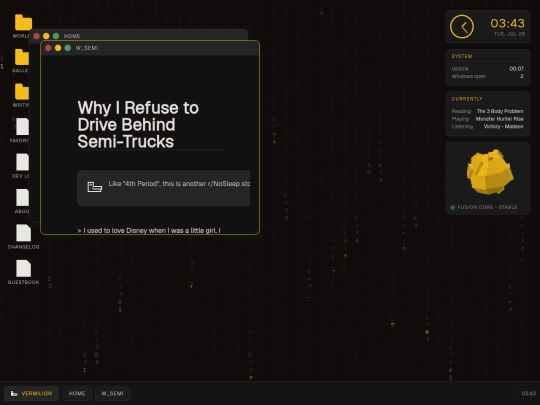Click the 'TUE, JUL 28' date text

pos(509,34)
